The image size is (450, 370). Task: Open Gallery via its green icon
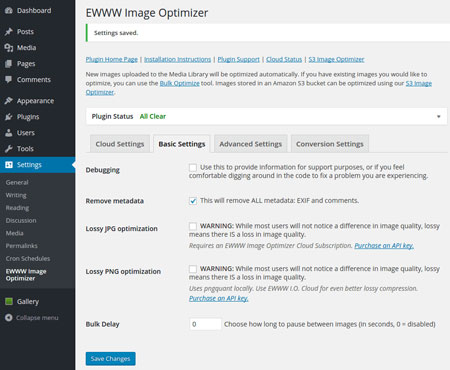(9, 301)
